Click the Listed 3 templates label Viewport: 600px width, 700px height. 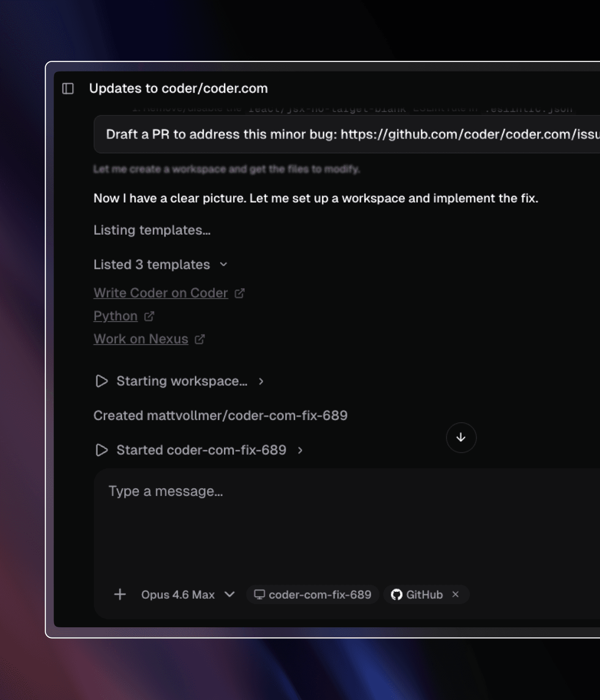point(152,265)
